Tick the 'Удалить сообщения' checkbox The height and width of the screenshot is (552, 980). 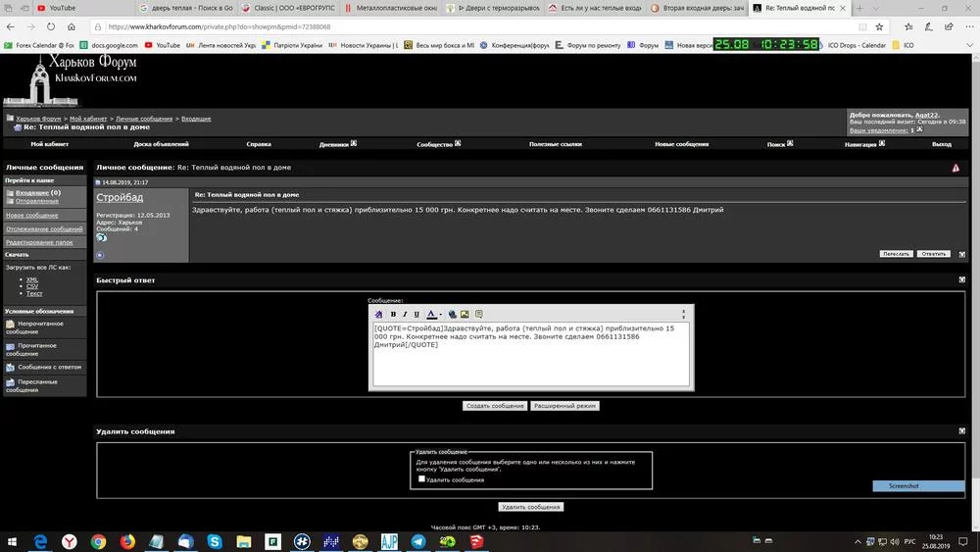tap(421, 478)
